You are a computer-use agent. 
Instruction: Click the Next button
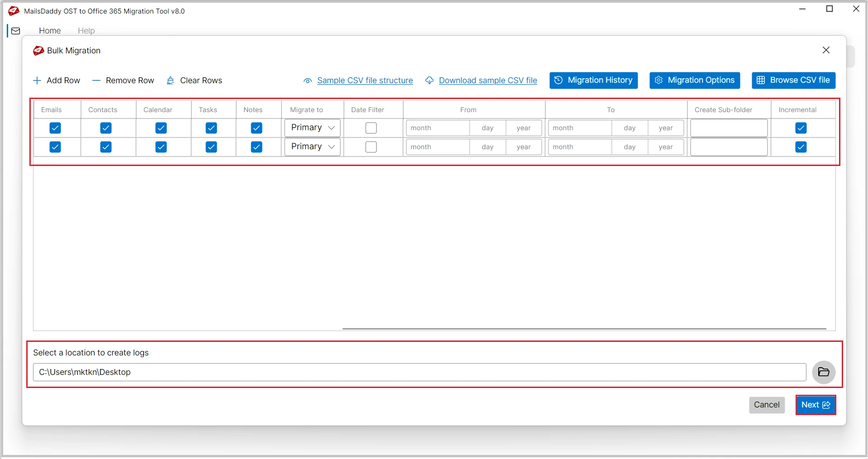pos(816,405)
